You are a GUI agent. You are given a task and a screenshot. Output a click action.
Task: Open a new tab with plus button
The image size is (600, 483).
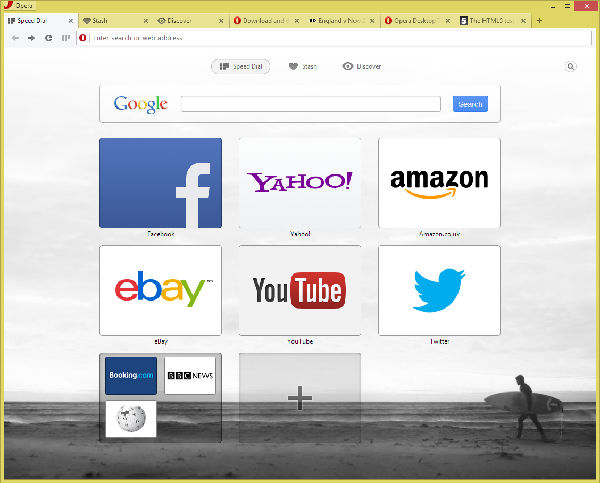540,21
